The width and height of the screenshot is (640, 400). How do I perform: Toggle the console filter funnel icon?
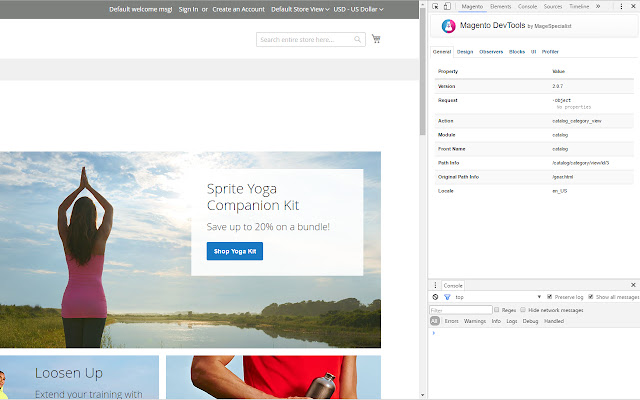[447, 297]
